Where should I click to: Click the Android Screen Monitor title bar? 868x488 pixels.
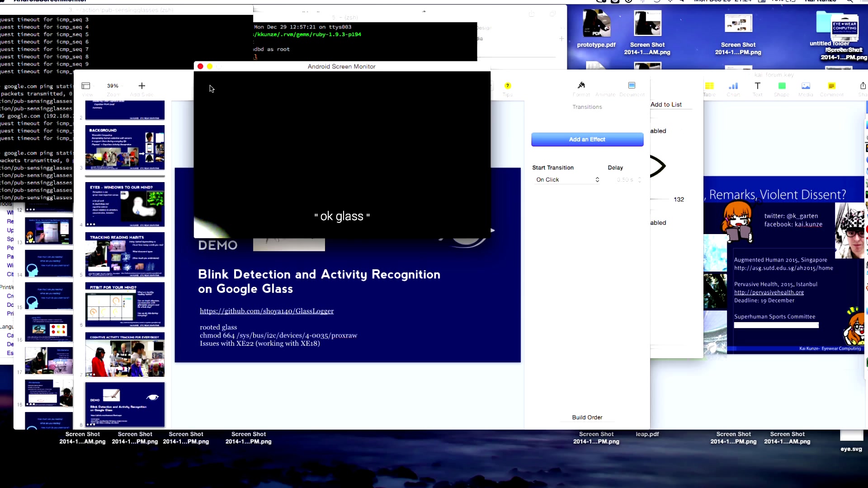342,66
